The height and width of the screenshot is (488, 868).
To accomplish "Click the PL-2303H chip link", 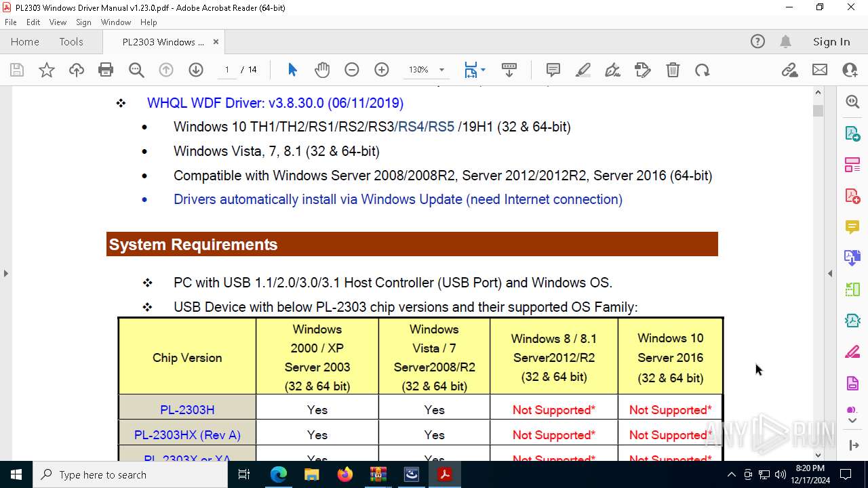I will click(187, 410).
